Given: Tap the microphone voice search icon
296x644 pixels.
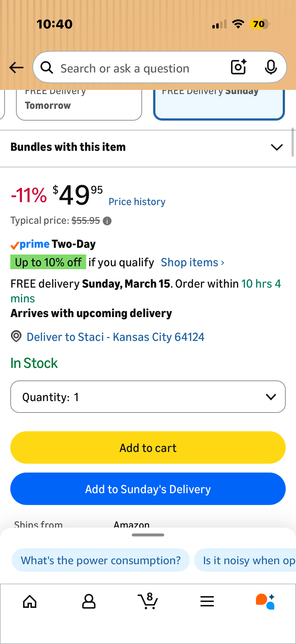Looking at the screenshot, I should point(270,67).
